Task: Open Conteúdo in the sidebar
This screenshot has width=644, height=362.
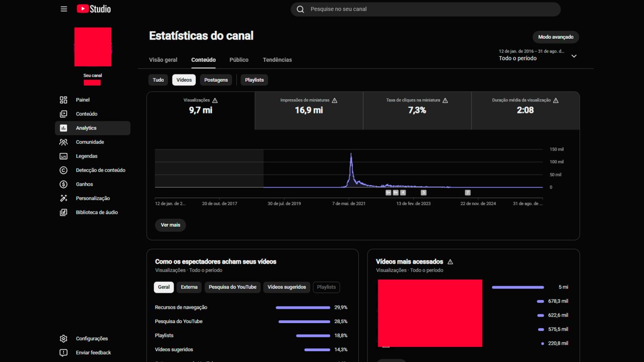Action: 93,114
